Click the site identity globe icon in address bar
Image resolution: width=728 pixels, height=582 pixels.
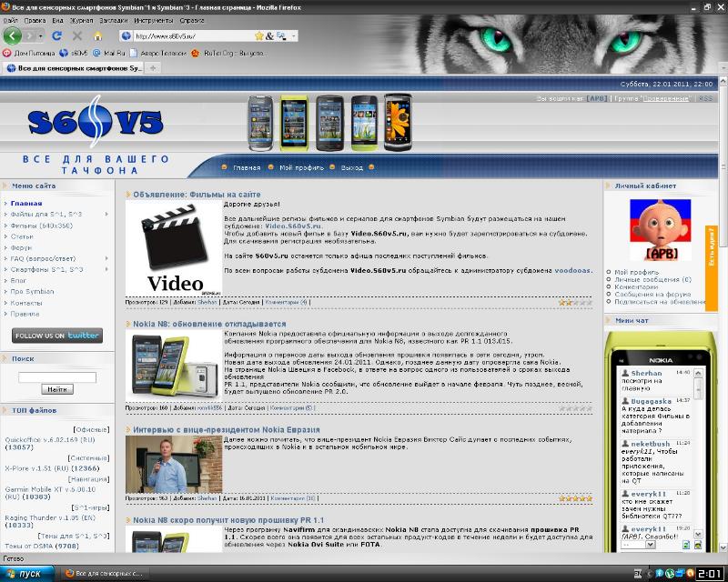tap(125, 35)
